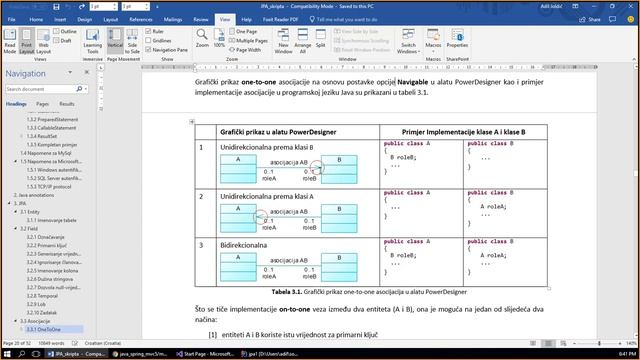This screenshot has height=360, width=640.
Task: Open the Foxit Reader PDF tab
Action: (280, 19)
